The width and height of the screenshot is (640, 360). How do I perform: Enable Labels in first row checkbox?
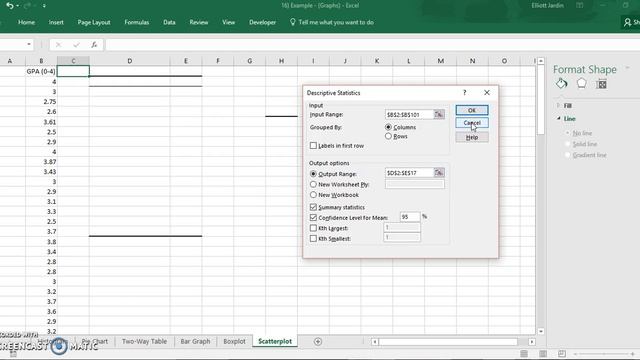[x=313, y=146]
